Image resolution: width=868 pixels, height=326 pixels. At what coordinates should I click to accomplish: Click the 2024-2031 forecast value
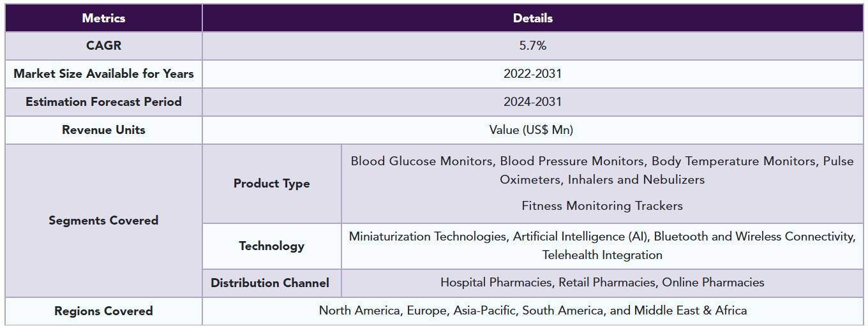click(x=533, y=102)
